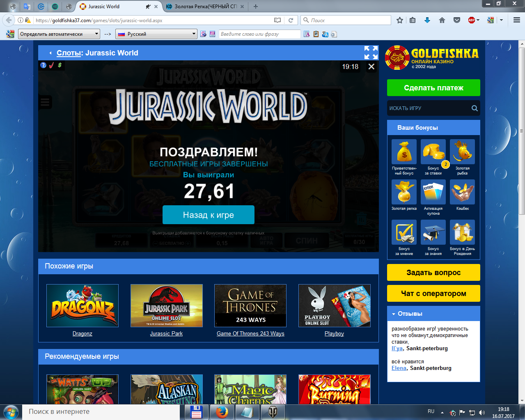525x420 pixels.
Task: Open the Золотая рыбка bonus icon
Action: point(462,152)
